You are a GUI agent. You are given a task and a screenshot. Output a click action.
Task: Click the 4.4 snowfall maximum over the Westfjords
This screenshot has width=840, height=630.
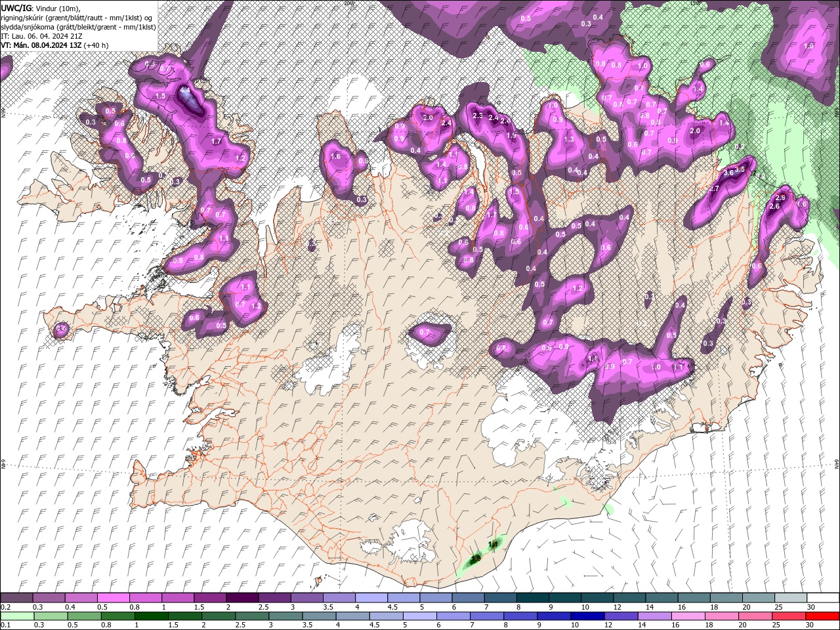pos(185,90)
